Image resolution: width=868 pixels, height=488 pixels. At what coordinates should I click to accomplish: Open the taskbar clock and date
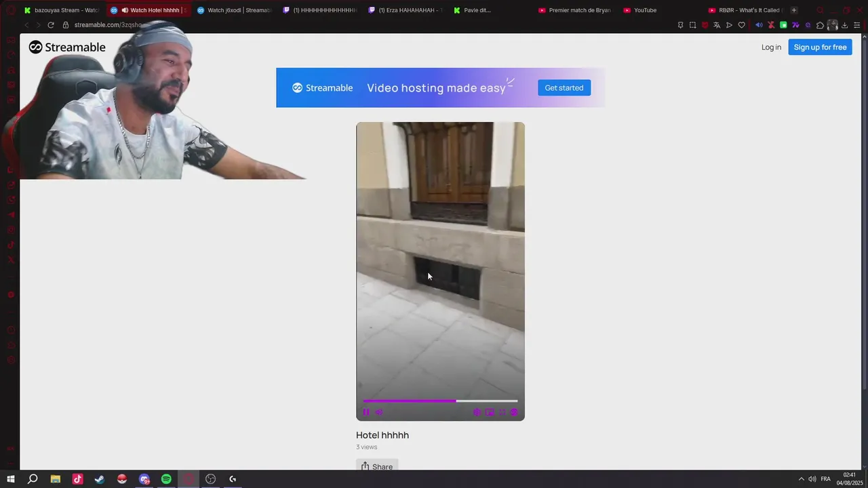click(x=849, y=479)
